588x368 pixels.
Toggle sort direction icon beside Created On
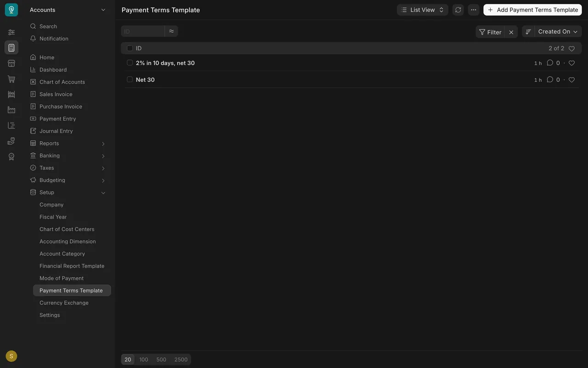click(x=528, y=32)
